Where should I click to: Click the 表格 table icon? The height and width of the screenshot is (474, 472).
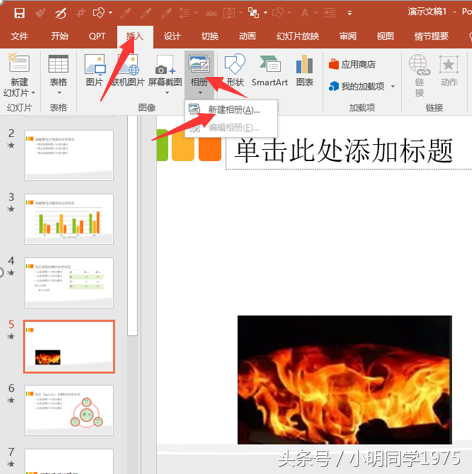tap(58, 63)
